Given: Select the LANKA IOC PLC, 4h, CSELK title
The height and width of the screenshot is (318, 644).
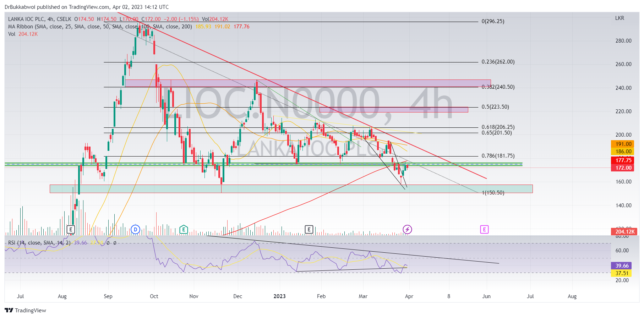Looking at the screenshot, I should coord(39,19).
